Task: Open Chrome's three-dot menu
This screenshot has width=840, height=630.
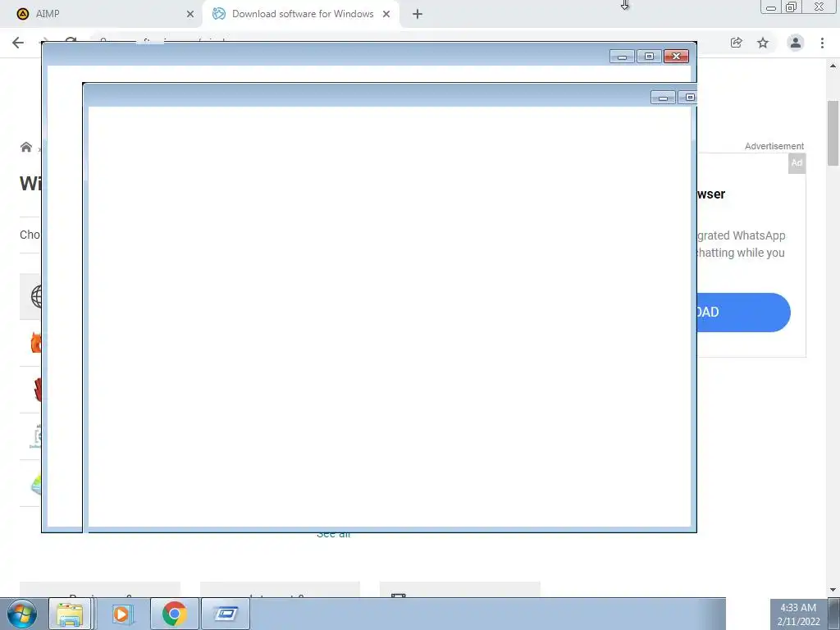Action: point(822,43)
